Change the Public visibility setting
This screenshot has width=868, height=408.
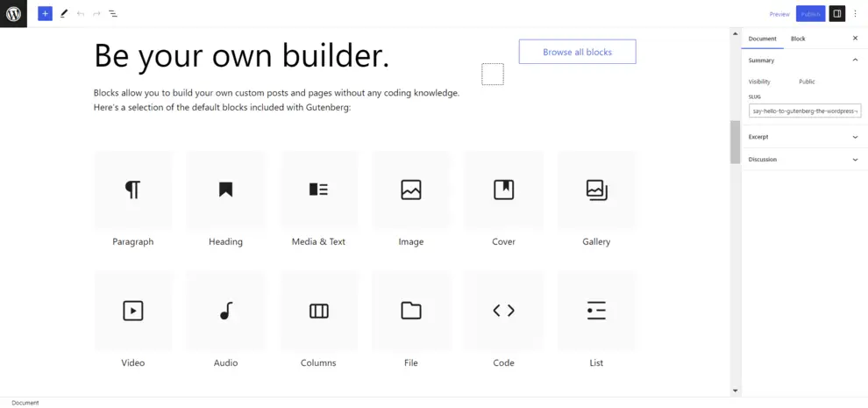[807, 82]
